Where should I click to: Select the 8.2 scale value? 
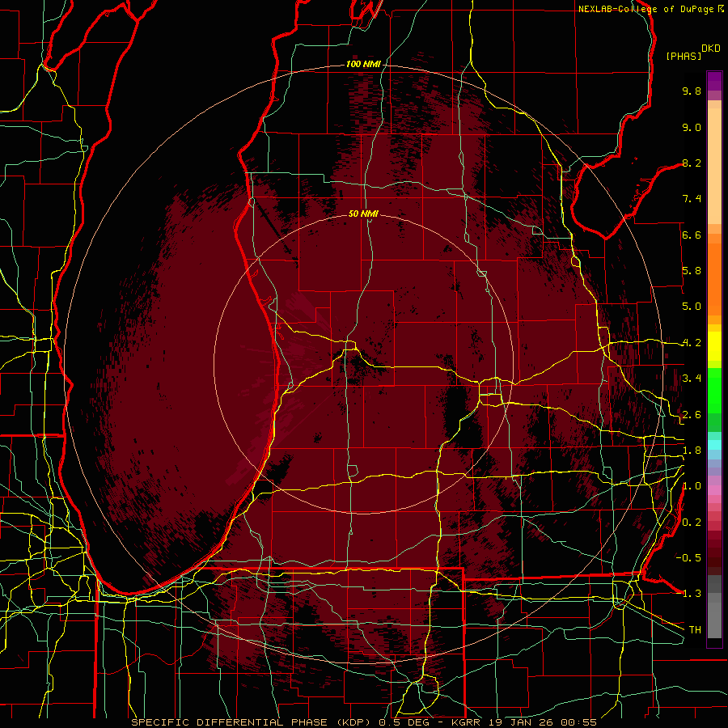pyautogui.click(x=692, y=163)
